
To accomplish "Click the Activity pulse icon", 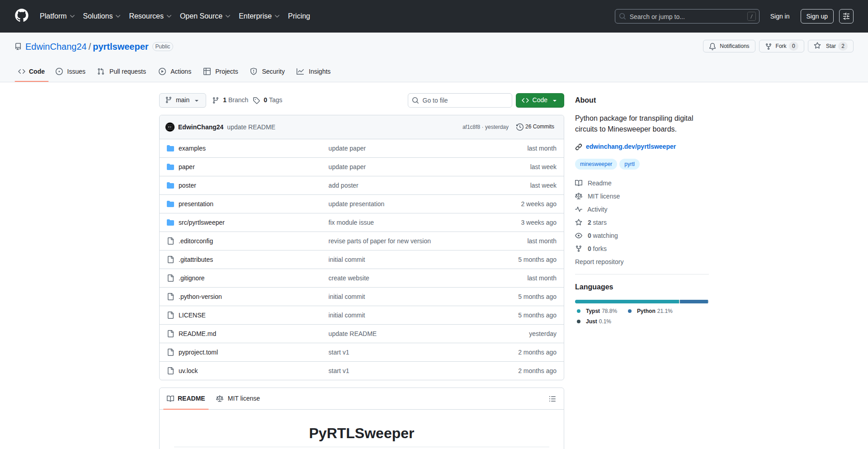I will click(x=579, y=209).
